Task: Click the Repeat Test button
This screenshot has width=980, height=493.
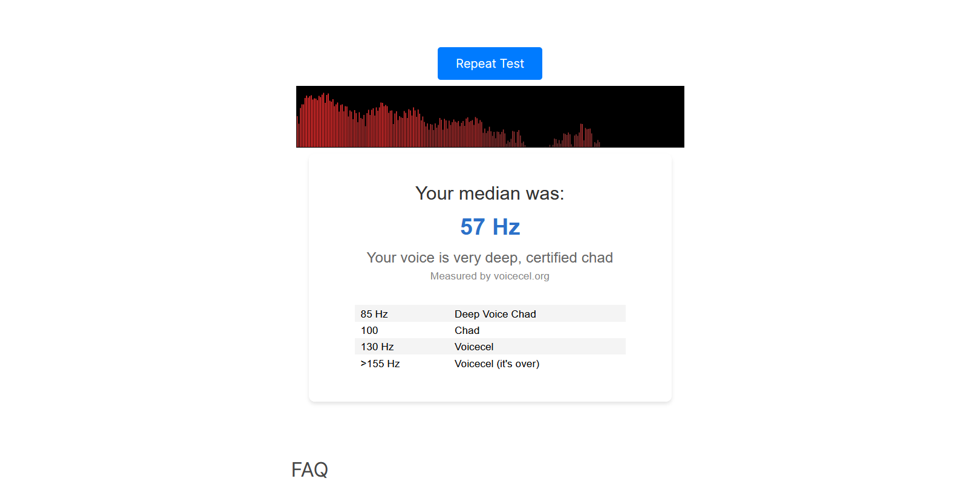Action: (x=490, y=64)
